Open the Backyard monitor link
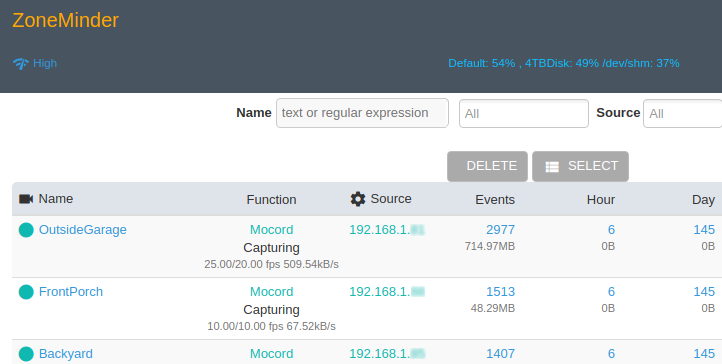Screen dimensions: 722x364 click(x=66, y=354)
